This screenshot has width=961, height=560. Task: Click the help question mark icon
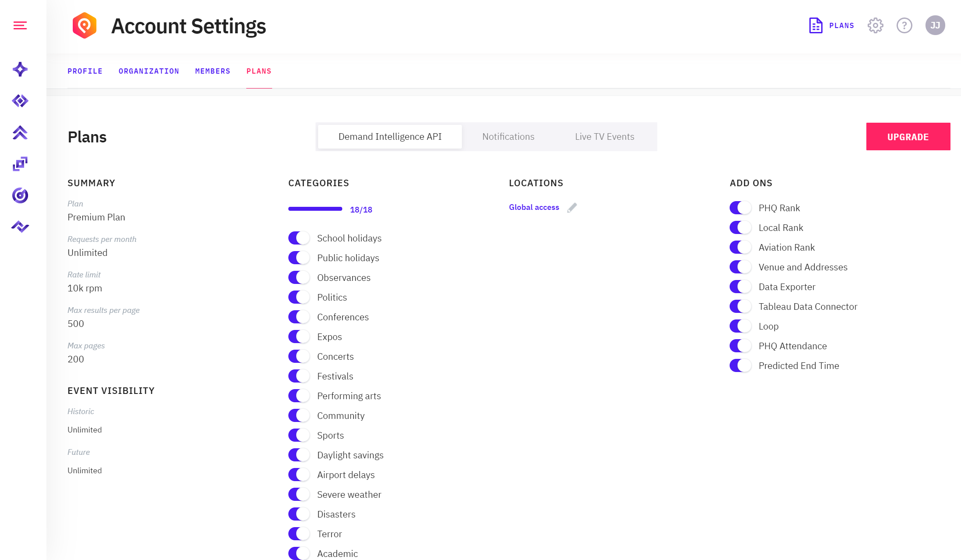[x=904, y=25]
